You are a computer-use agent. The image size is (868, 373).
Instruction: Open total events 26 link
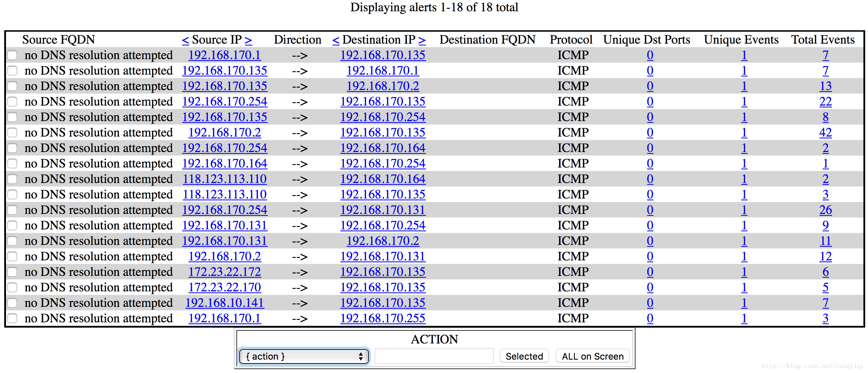(x=826, y=210)
